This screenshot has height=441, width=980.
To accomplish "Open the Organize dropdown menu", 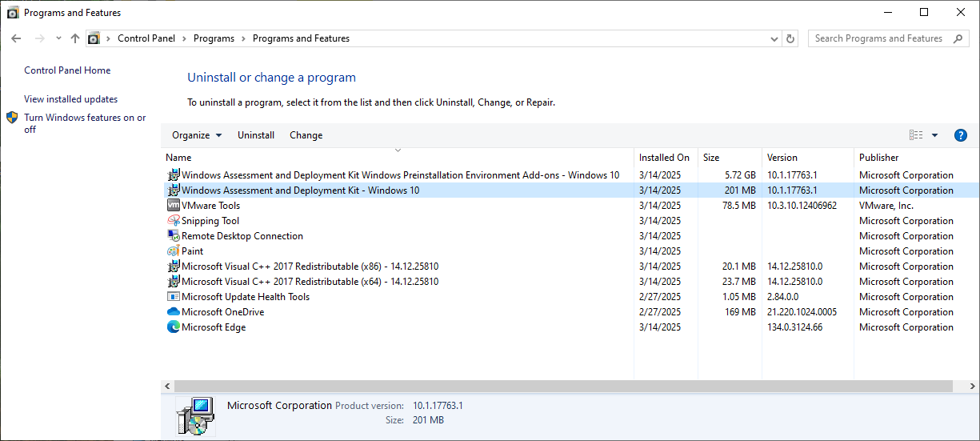I will (197, 135).
